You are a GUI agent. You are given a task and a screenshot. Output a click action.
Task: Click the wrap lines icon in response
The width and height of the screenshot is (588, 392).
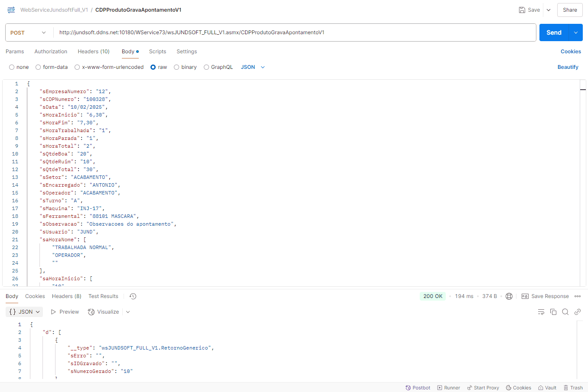coord(541,312)
